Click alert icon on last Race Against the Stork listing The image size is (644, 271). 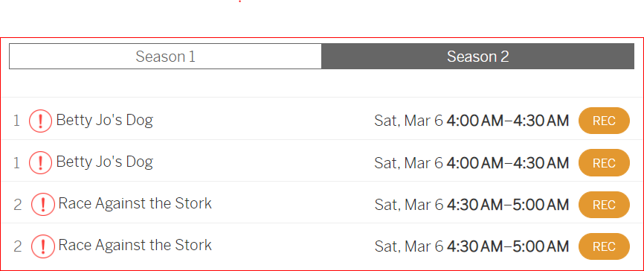click(43, 246)
